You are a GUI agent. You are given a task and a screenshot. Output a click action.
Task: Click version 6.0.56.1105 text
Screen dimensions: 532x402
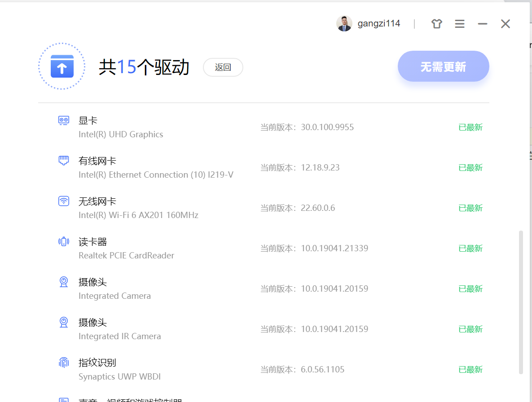[x=322, y=369]
